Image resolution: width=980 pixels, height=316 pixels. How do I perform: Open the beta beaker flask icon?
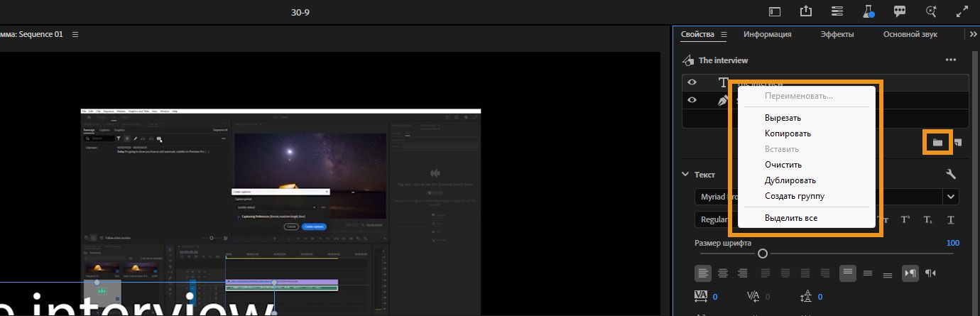coord(868,11)
